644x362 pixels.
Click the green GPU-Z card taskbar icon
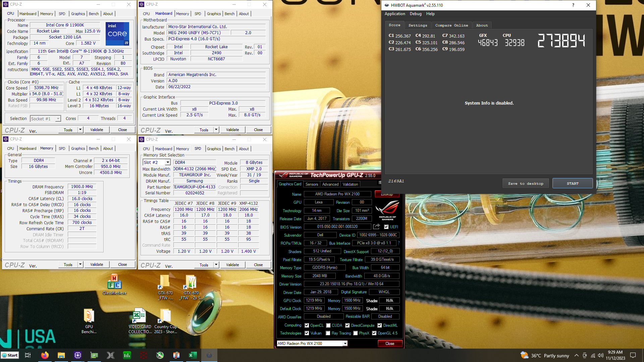pos(94,355)
